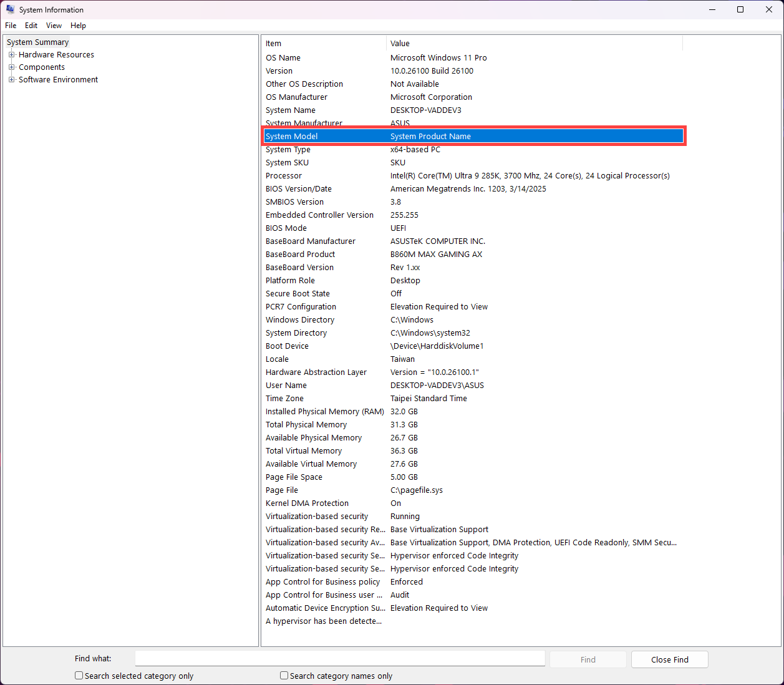Select the Windows Directory row
Viewport: 784px width, 685px height.
[473, 320]
